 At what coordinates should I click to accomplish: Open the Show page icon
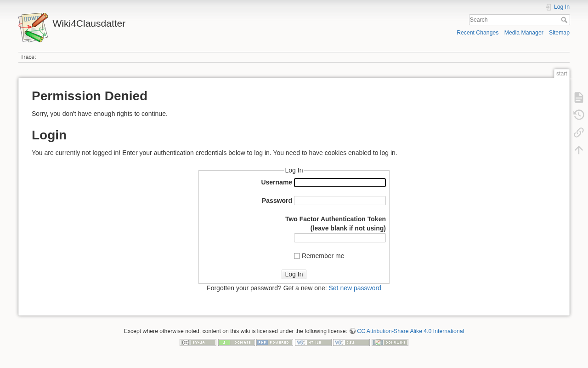579,98
